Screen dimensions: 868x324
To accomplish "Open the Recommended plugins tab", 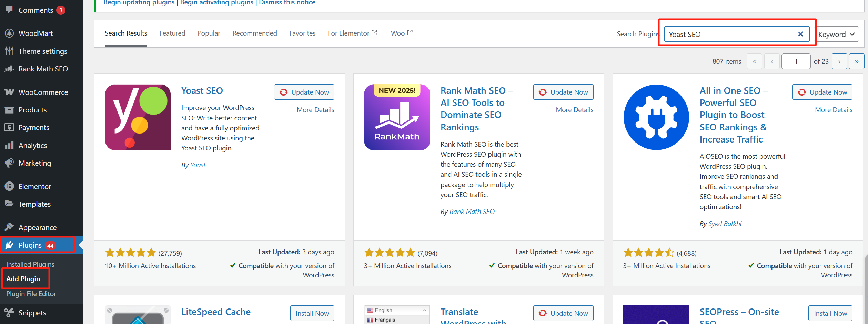I will [255, 33].
